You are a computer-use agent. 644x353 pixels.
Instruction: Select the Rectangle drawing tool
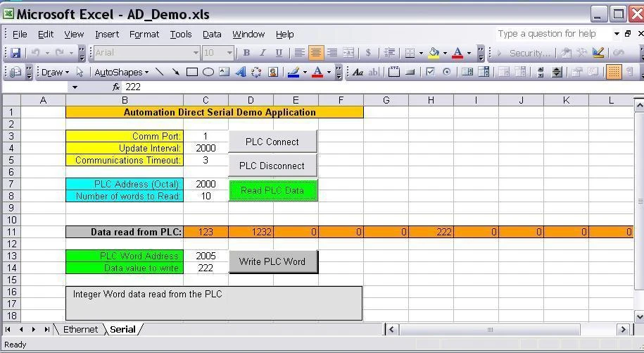192,73
